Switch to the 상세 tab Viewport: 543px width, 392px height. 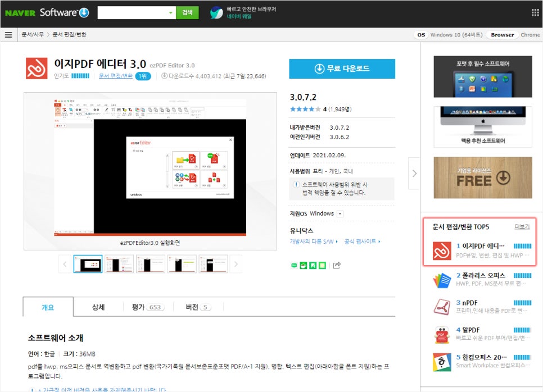point(98,307)
